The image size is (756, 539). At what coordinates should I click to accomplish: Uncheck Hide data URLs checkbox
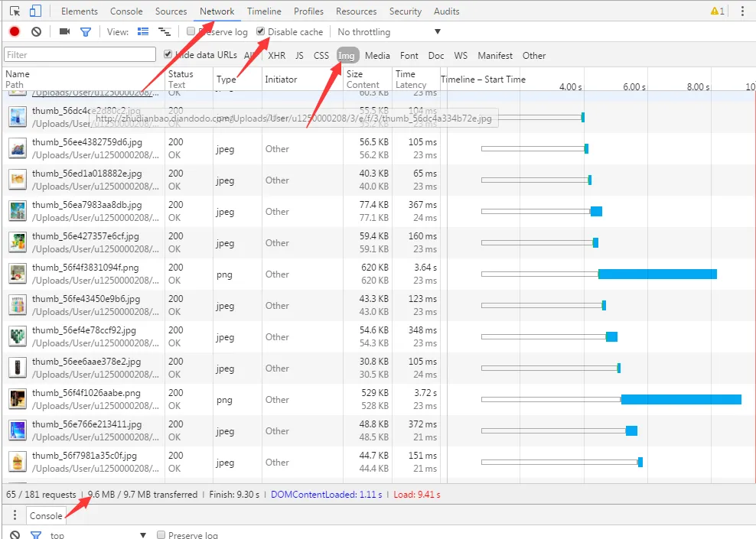click(x=168, y=54)
